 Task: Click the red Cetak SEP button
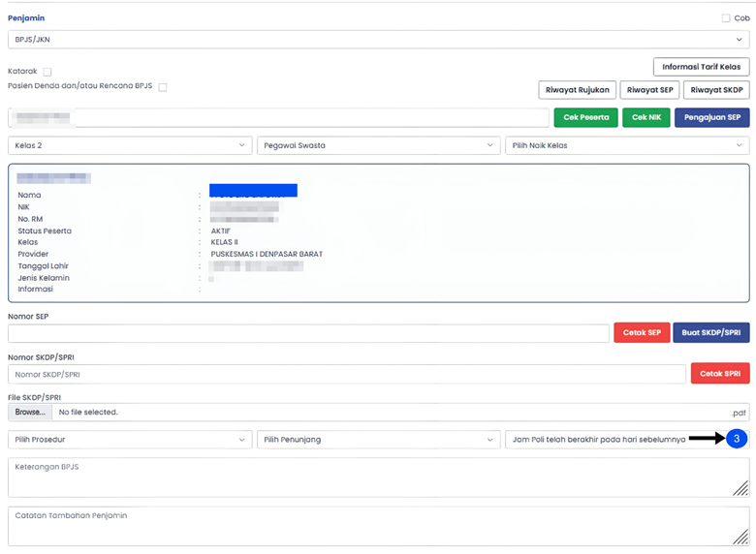(641, 332)
